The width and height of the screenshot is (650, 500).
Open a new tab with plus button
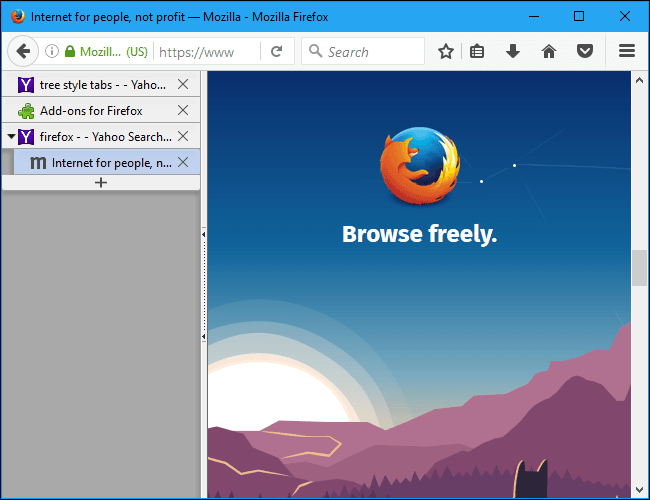click(100, 183)
